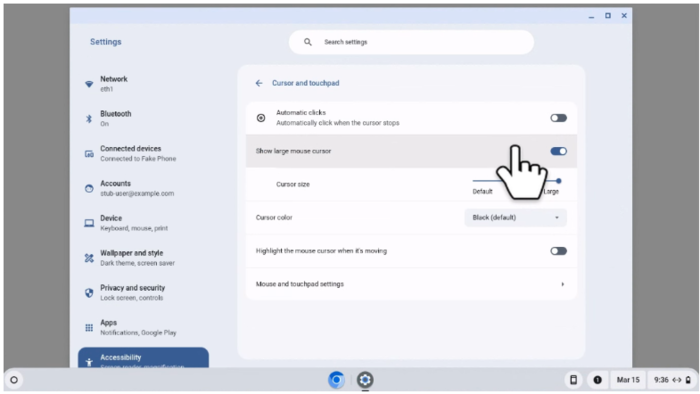Screen dimensions: 700x394
Task: Click the Mar 15 date button
Action: [628, 380]
